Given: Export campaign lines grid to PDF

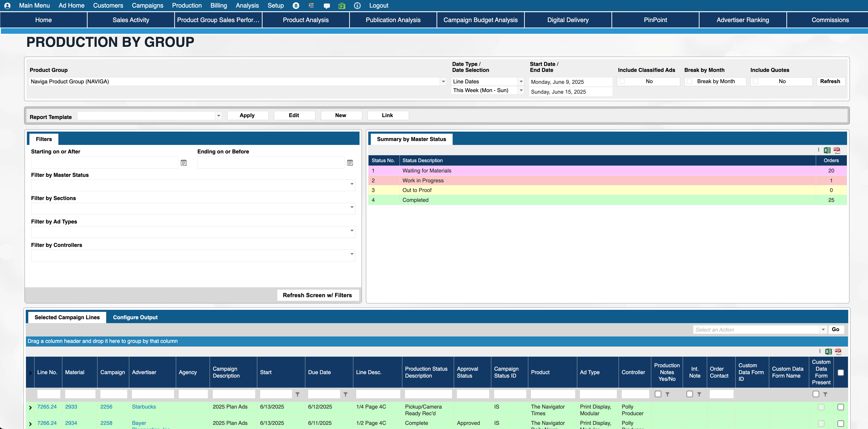Looking at the screenshot, I should point(838,352).
